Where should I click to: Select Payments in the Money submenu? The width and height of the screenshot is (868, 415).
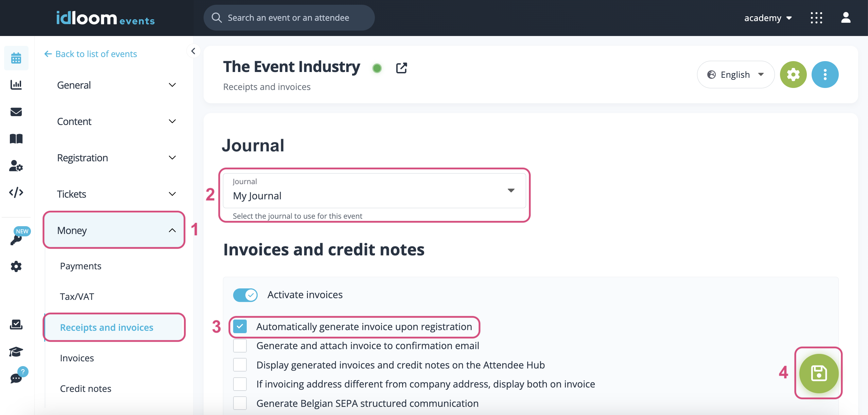click(x=81, y=266)
